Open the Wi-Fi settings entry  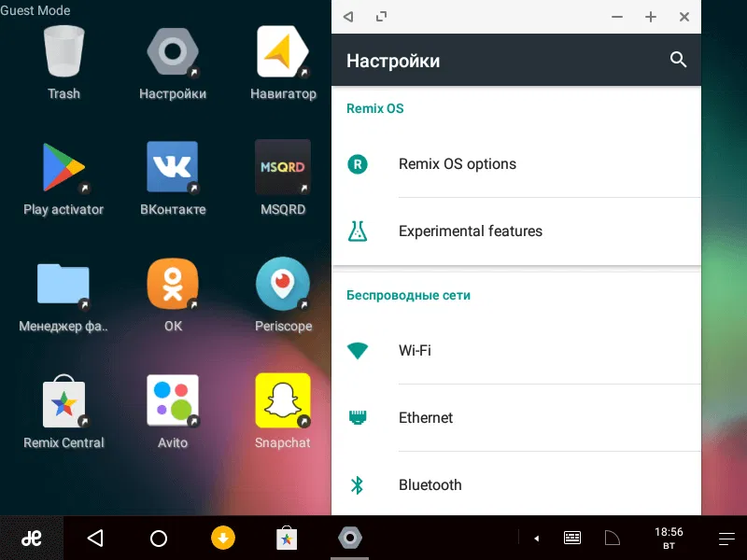(x=516, y=351)
